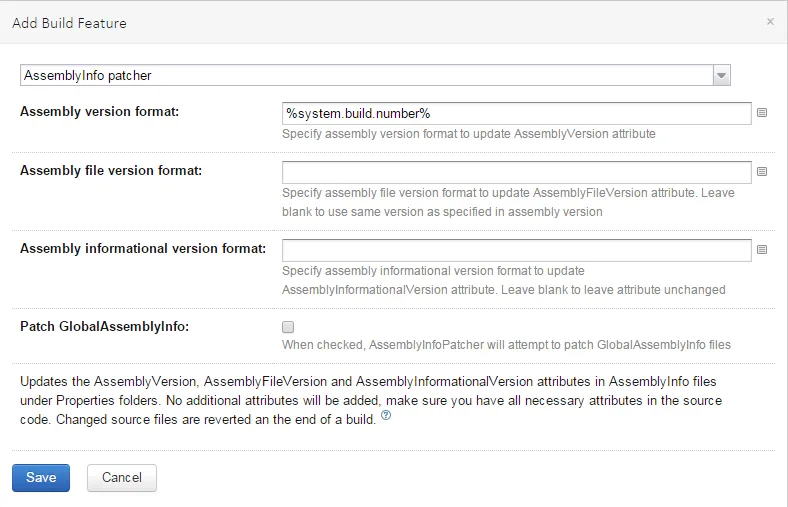This screenshot has width=788, height=507.
Task: Enable the Patch GlobalAssemblyInfo checkbox
Action: [288, 327]
